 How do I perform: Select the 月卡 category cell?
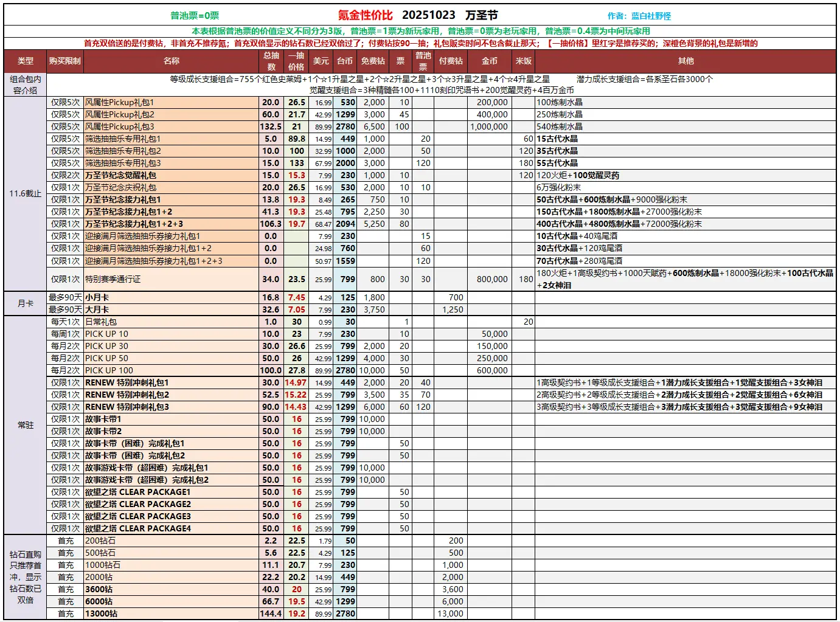pos(26,303)
